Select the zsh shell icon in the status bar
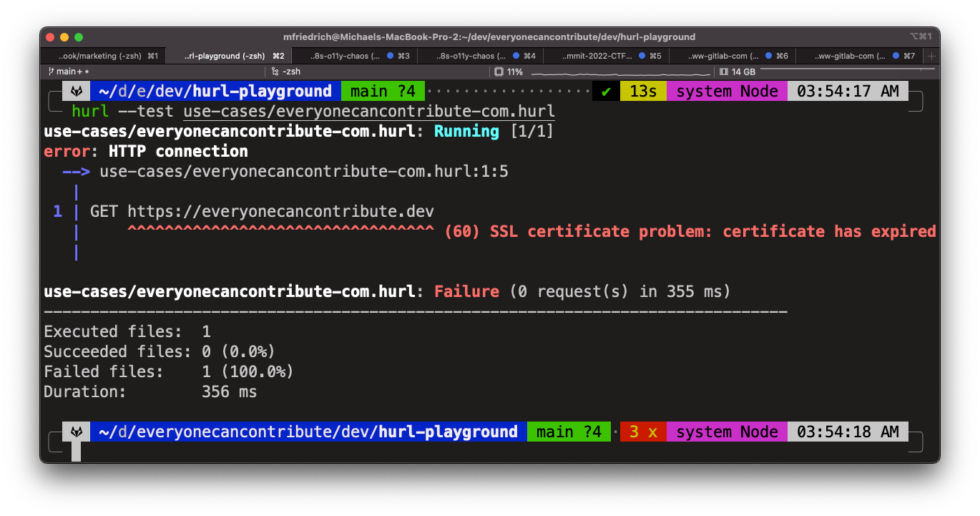The image size is (980, 516). click(275, 71)
